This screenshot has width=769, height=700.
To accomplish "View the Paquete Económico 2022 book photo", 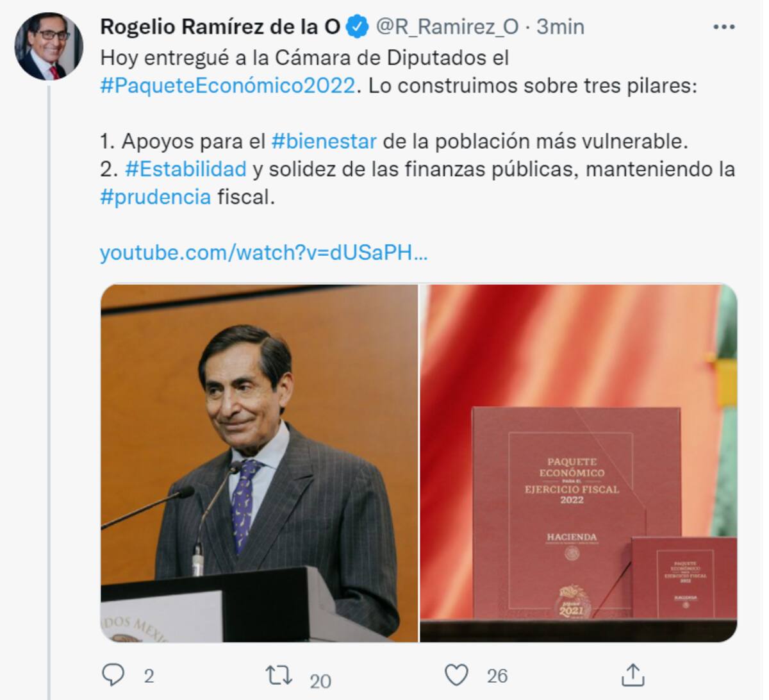I will click(579, 463).
